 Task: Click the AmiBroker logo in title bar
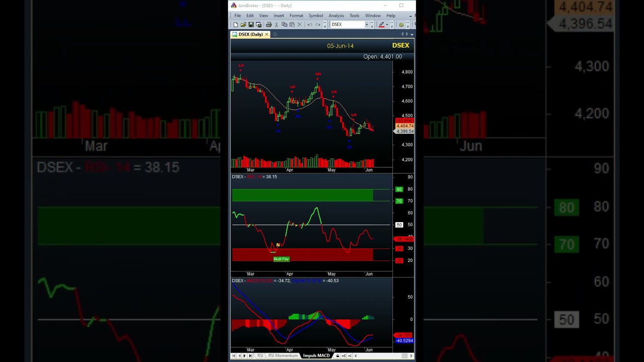[x=233, y=6]
